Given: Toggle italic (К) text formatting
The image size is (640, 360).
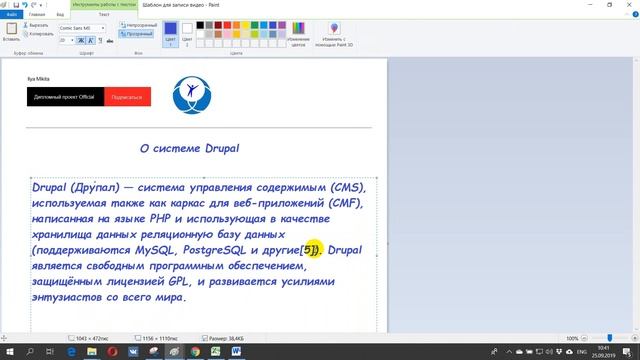Looking at the screenshot, I should (x=91, y=40).
